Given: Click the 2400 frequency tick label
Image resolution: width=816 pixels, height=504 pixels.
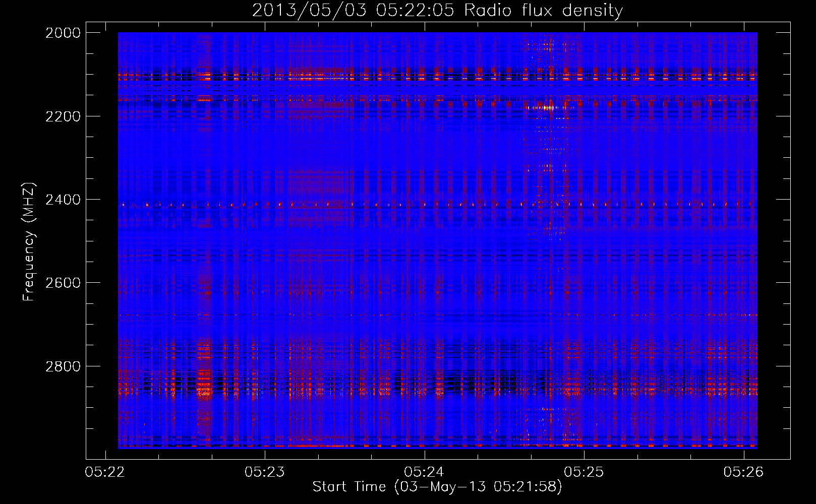Looking at the screenshot, I should click(63, 200).
